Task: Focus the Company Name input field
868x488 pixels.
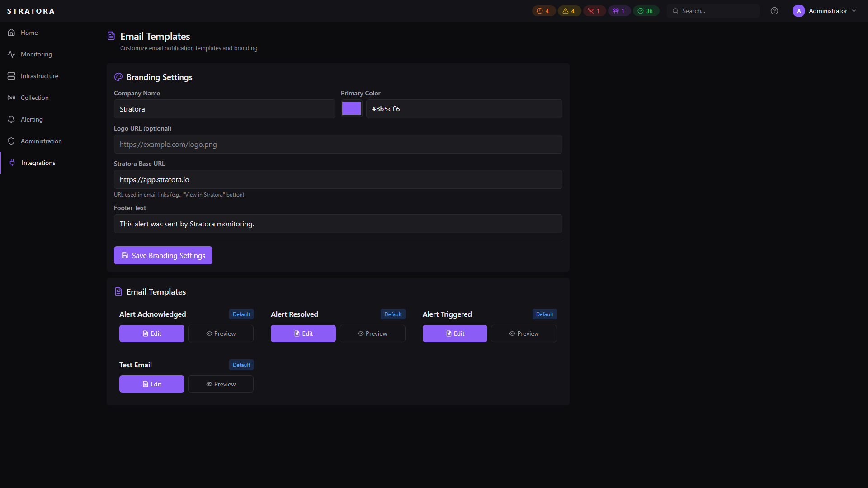Action: click(x=225, y=109)
